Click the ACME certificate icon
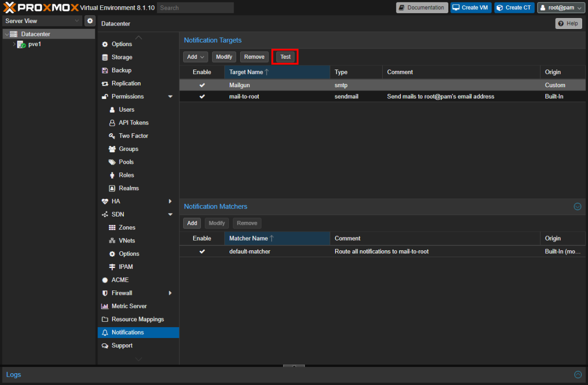 (x=104, y=280)
